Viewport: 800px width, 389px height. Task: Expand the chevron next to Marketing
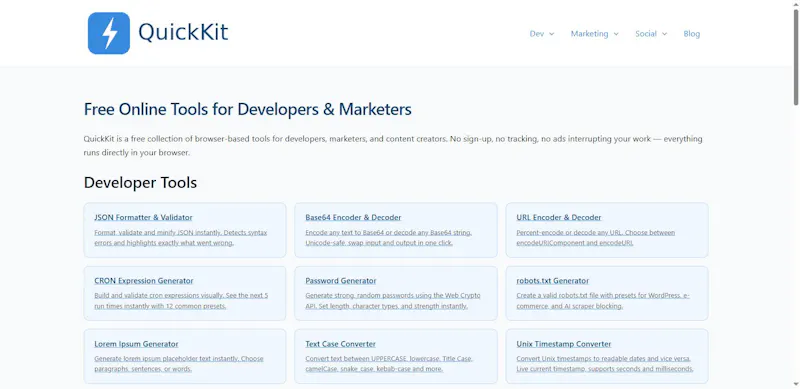pyautogui.click(x=616, y=34)
